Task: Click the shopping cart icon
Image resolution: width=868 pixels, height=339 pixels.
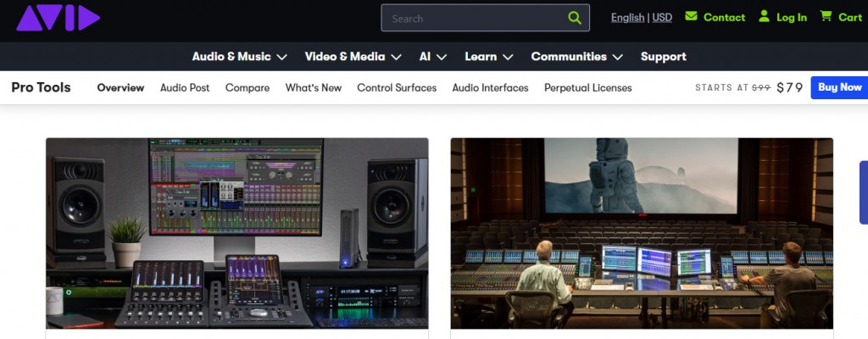Action: (x=826, y=16)
